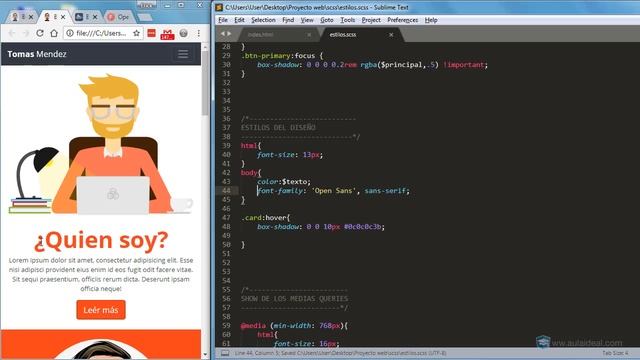640x360 pixels.
Task: Toggle side panel icon in status bar
Action: pyautogui.click(x=225, y=353)
